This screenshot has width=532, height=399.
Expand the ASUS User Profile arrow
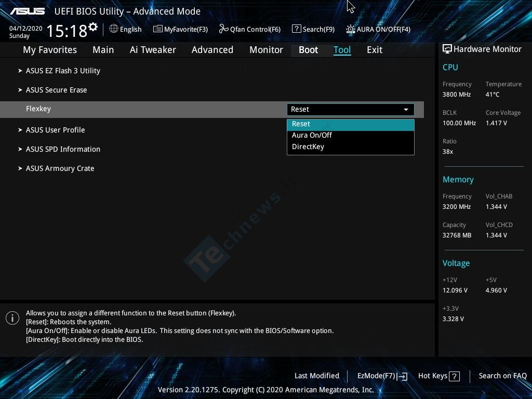[20, 130]
